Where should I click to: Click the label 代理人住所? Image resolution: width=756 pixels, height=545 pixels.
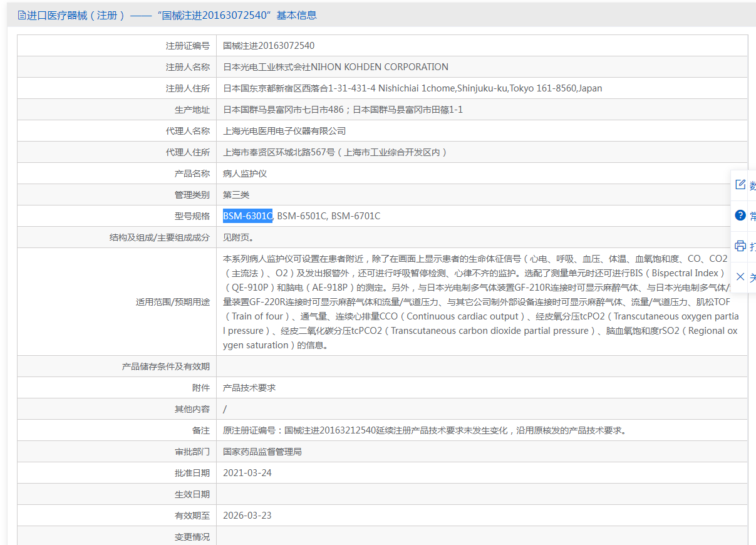point(188,152)
